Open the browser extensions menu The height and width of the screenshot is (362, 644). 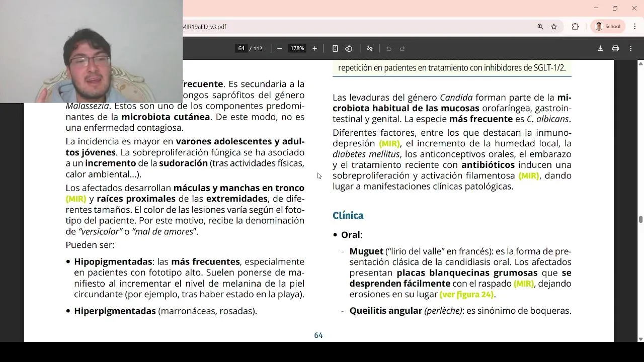pyautogui.click(x=575, y=27)
